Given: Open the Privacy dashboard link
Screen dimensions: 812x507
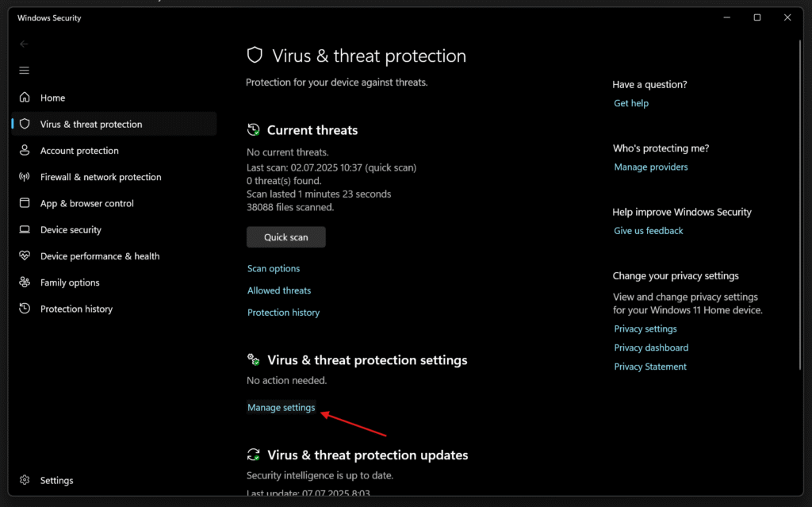Looking at the screenshot, I should (x=651, y=348).
